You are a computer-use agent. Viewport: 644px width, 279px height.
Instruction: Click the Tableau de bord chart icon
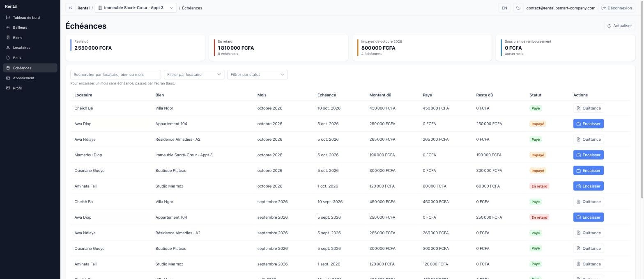8,18
